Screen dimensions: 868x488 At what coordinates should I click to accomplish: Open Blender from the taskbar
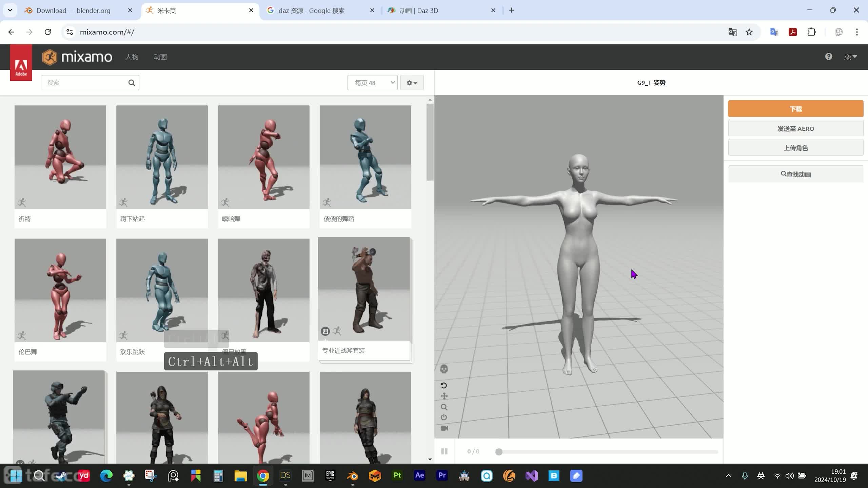[x=352, y=476]
